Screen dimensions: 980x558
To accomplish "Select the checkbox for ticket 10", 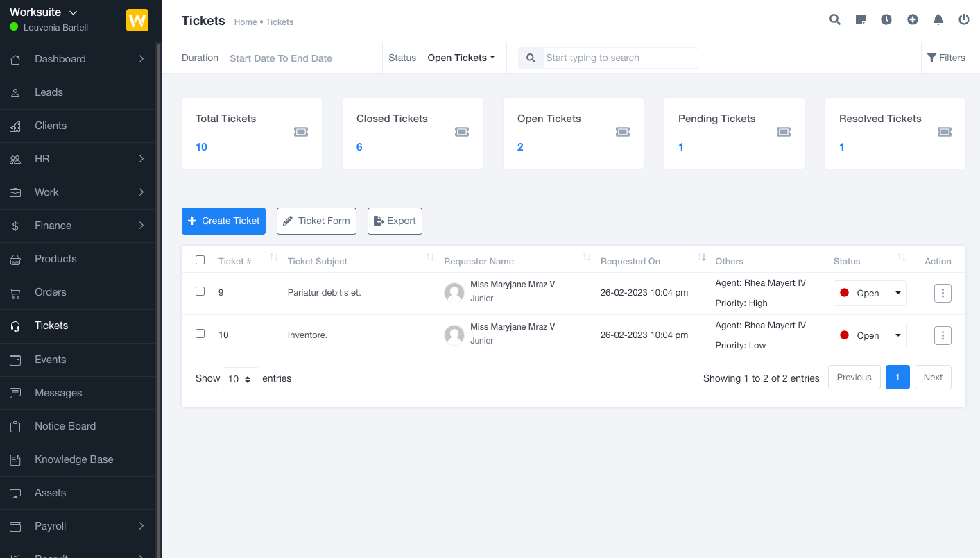I will tap(200, 334).
